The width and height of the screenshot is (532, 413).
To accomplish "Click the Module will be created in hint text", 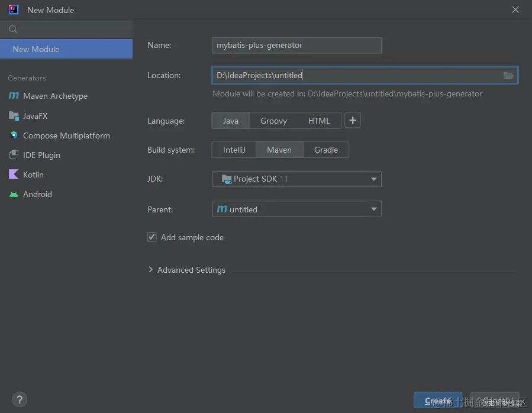I will (347, 93).
